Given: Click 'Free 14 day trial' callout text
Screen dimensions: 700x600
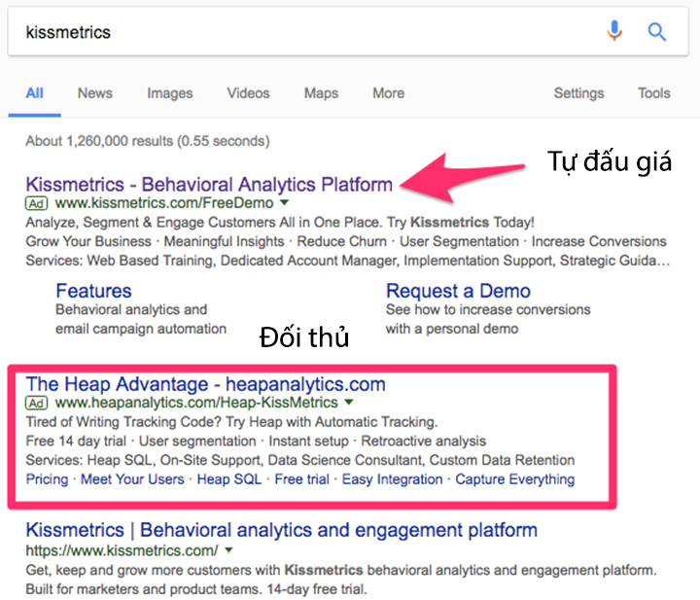Looking at the screenshot, I should (76, 441).
